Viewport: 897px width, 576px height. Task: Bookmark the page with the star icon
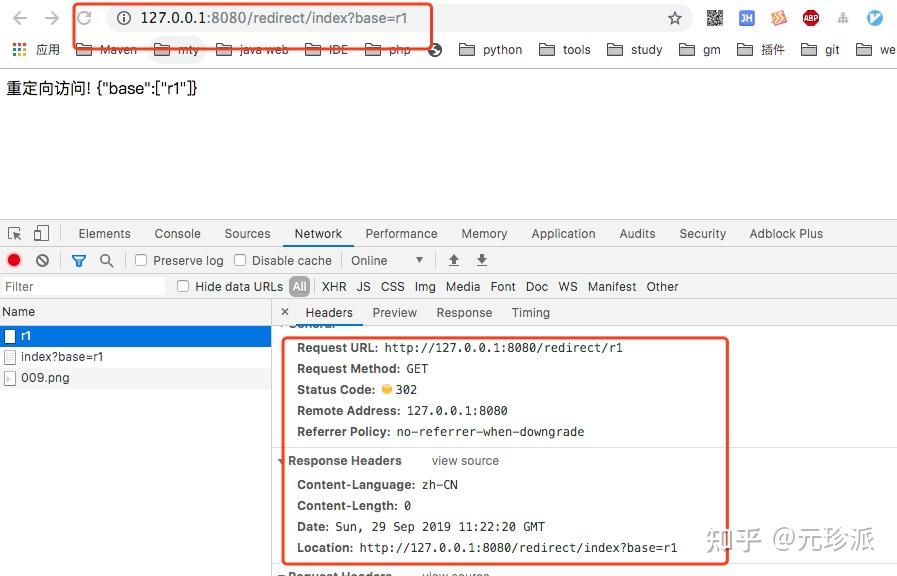click(x=675, y=17)
